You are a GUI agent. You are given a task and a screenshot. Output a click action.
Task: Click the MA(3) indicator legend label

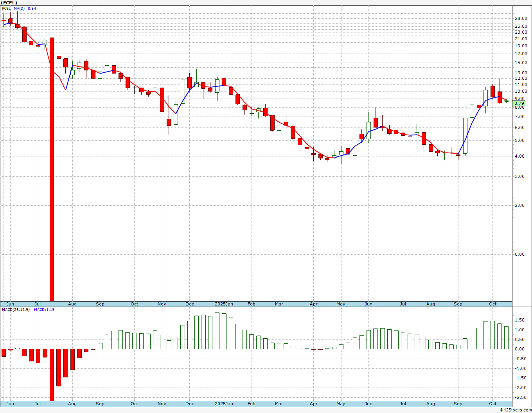(x=19, y=8)
